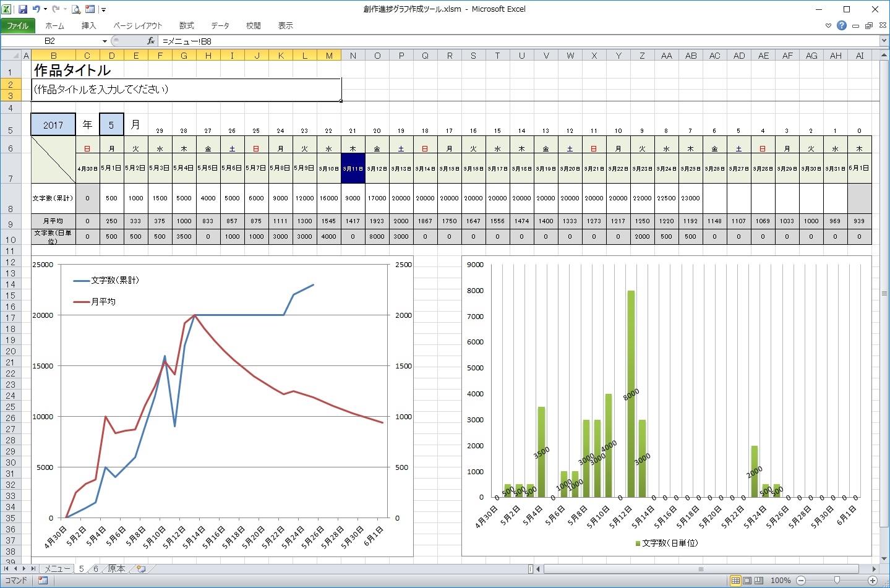Expand the formula bar with the chevron
890x588 pixels.
coord(884,41)
